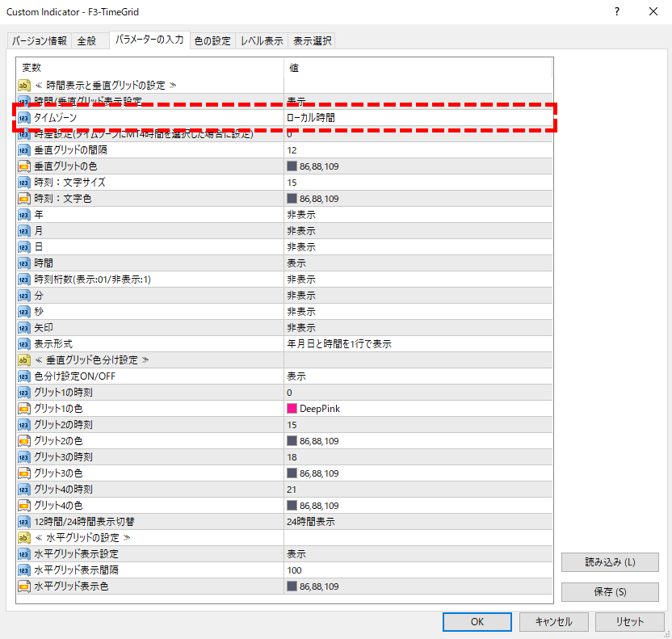Switch to the 色の設定 tab
Image resolution: width=672 pixels, height=639 pixels.
coord(212,41)
